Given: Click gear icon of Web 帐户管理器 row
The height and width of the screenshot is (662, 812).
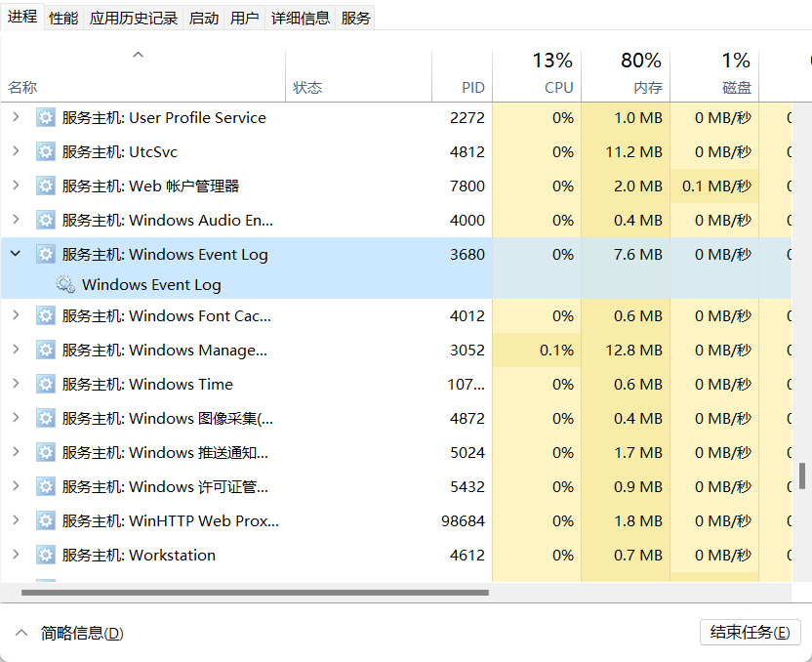Looking at the screenshot, I should pos(46,186).
